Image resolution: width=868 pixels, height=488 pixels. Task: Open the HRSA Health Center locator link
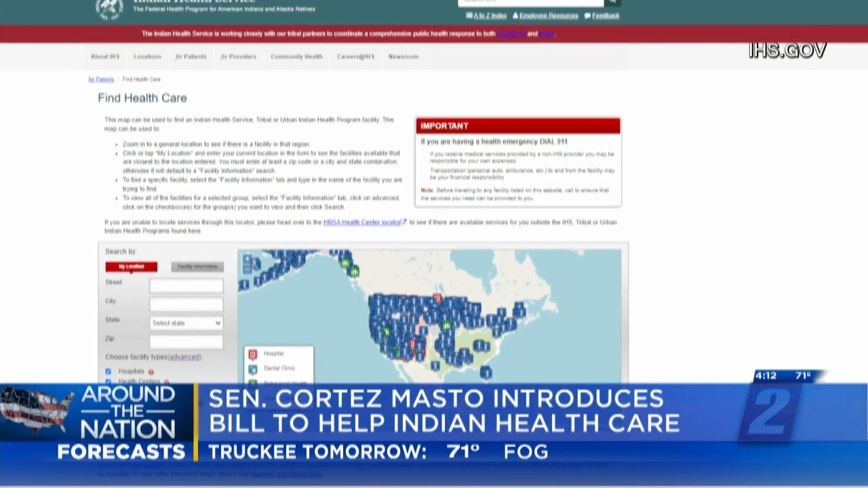tap(362, 222)
